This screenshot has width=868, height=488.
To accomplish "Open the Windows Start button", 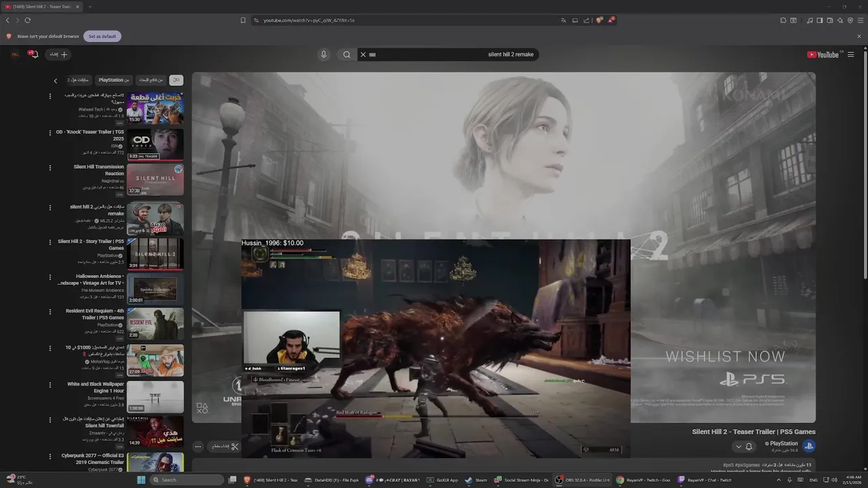I will click(x=141, y=480).
